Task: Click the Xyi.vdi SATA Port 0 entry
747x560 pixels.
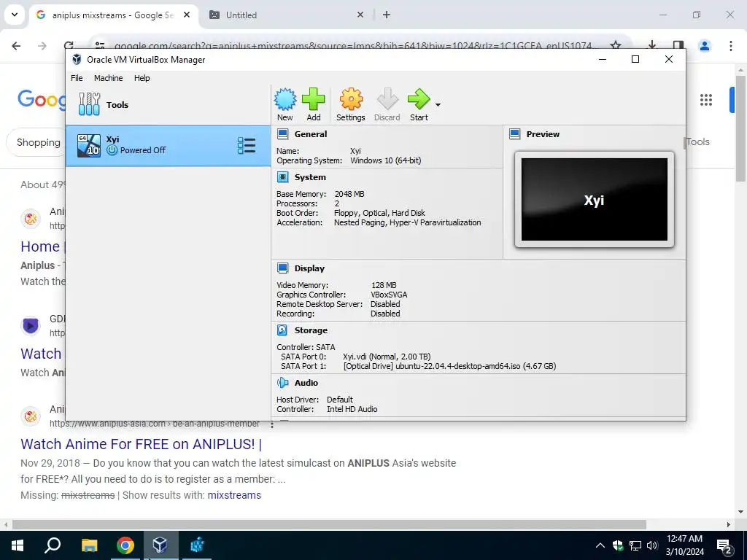Action: point(387,357)
